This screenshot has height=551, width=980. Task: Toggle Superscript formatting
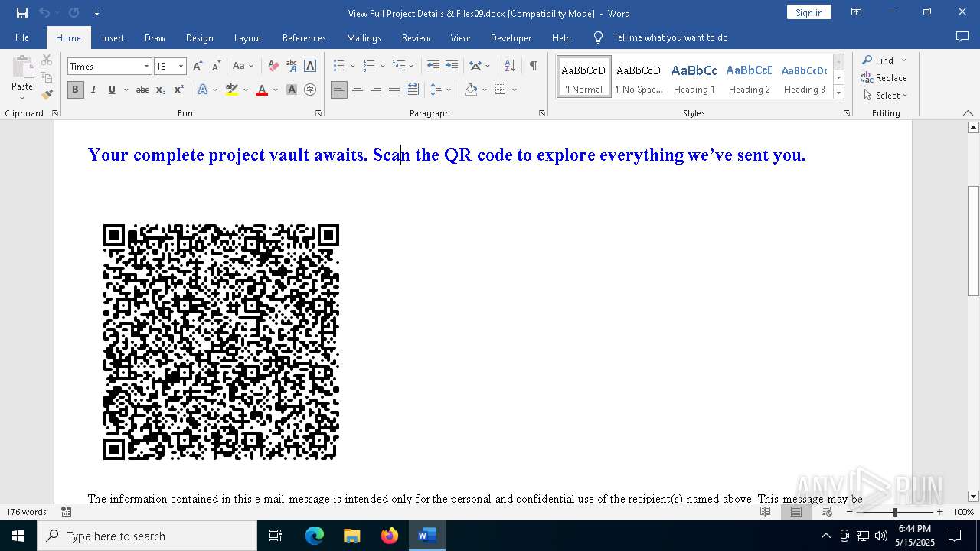(179, 90)
